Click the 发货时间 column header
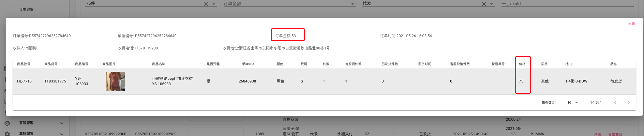The image size is (644, 136). click(x=424, y=64)
